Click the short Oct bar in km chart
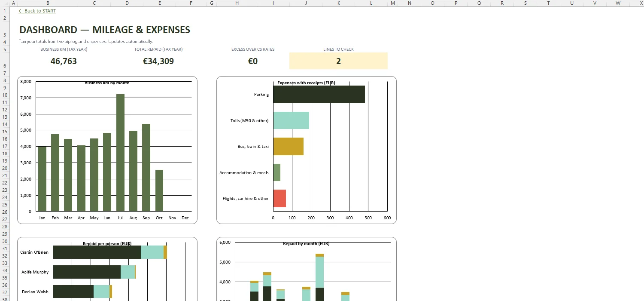The image size is (644, 301). point(159,190)
